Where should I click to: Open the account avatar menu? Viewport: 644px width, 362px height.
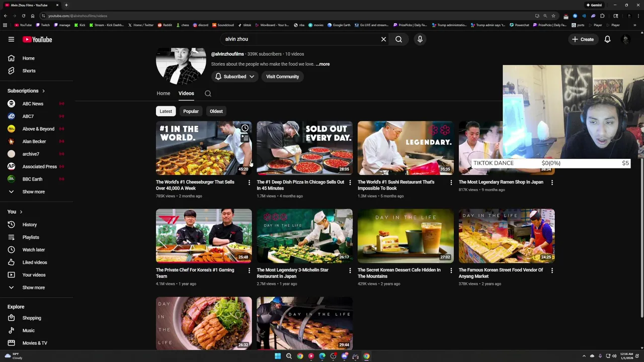pyautogui.click(x=625, y=39)
